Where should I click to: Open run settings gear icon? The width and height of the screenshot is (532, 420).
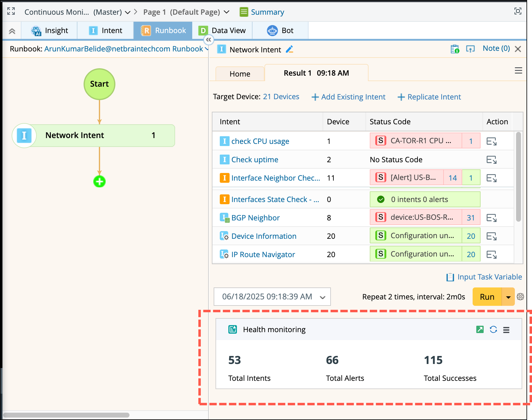tap(520, 297)
